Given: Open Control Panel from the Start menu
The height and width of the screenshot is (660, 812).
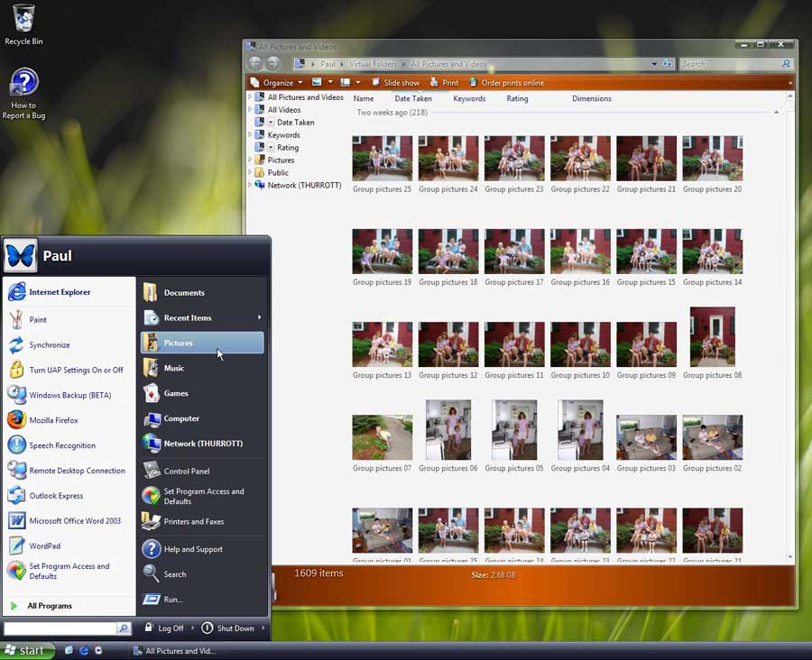Looking at the screenshot, I should click(186, 471).
